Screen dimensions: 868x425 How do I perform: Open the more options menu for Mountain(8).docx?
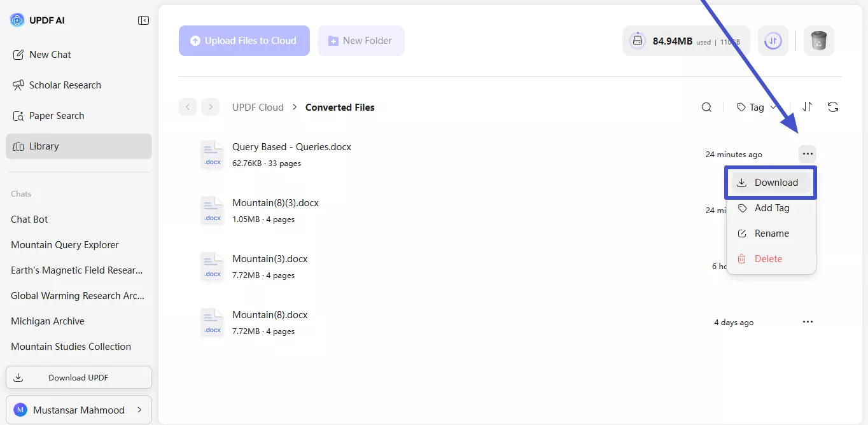pos(808,322)
